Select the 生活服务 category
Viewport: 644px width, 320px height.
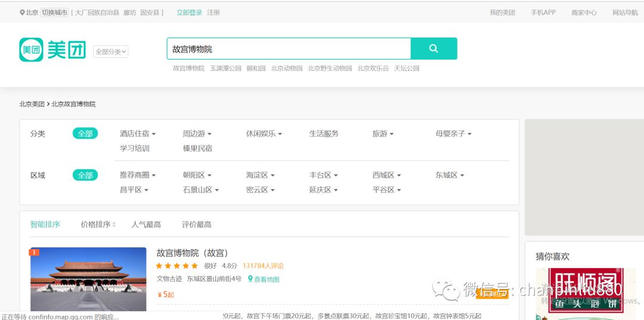point(324,133)
